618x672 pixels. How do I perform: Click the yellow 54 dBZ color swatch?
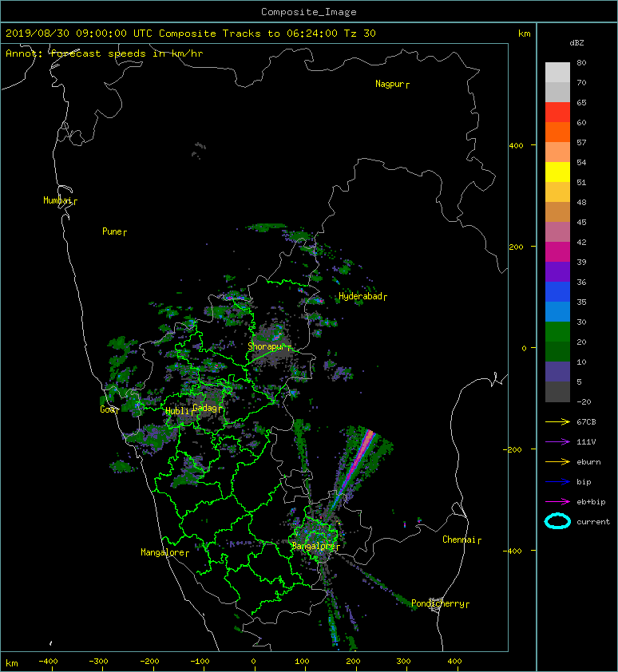tap(557, 172)
